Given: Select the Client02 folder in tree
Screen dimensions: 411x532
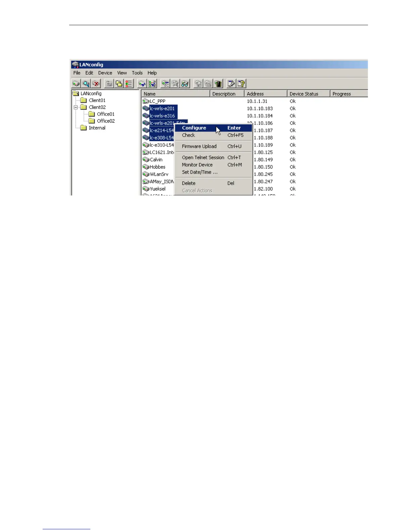Looking at the screenshot, I should click(x=97, y=107).
